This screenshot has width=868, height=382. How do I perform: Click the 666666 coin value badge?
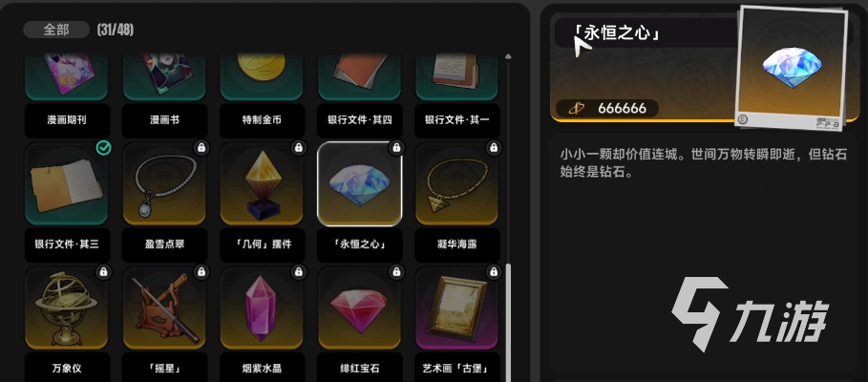[606, 109]
